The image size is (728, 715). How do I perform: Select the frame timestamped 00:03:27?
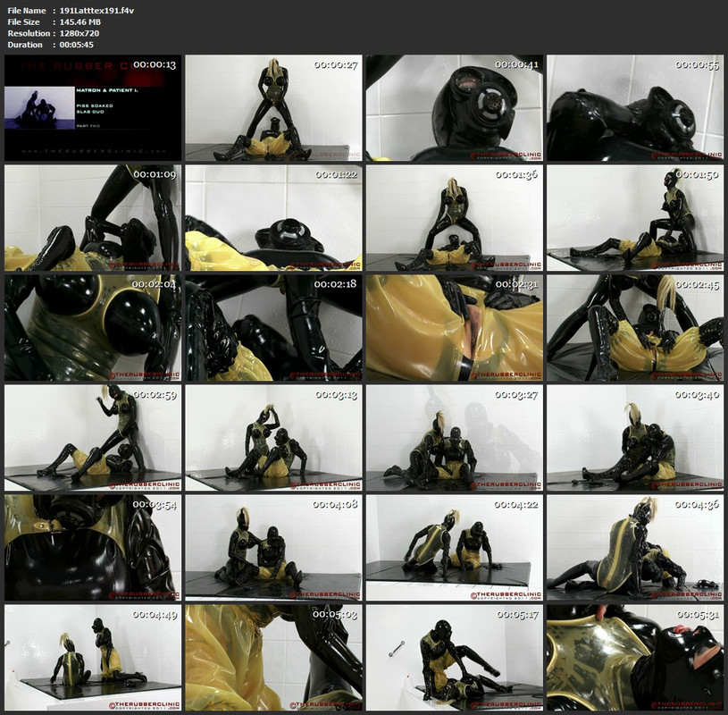click(454, 438)
